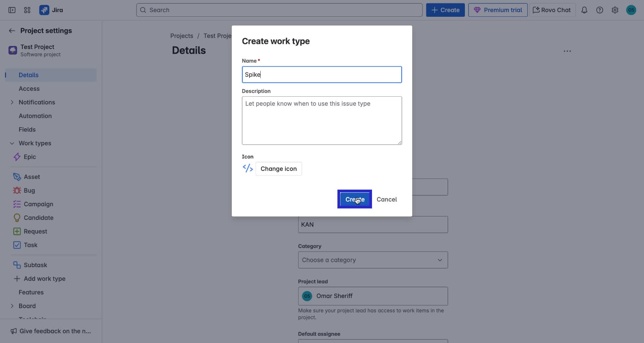Expand the Notifications section
The width and height of the screenshot is (644, 343).
pos(12,102)
